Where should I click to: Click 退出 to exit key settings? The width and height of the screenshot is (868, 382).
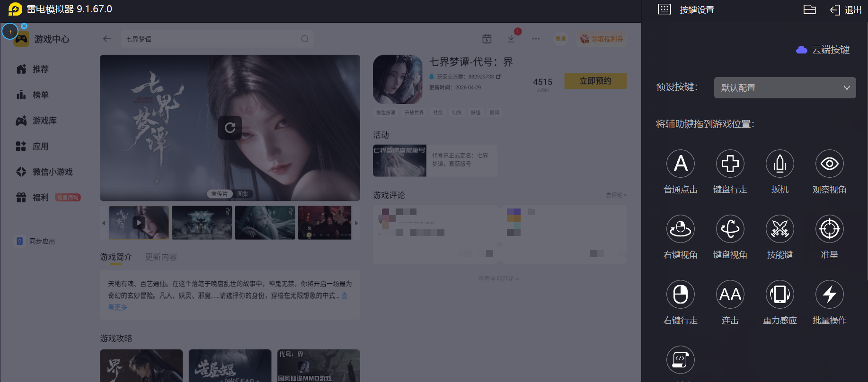click(x=846, y=10)
